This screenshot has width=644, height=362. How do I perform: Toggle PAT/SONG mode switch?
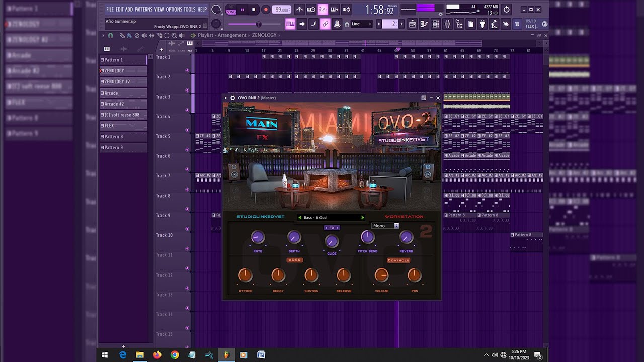pos(231,10)
